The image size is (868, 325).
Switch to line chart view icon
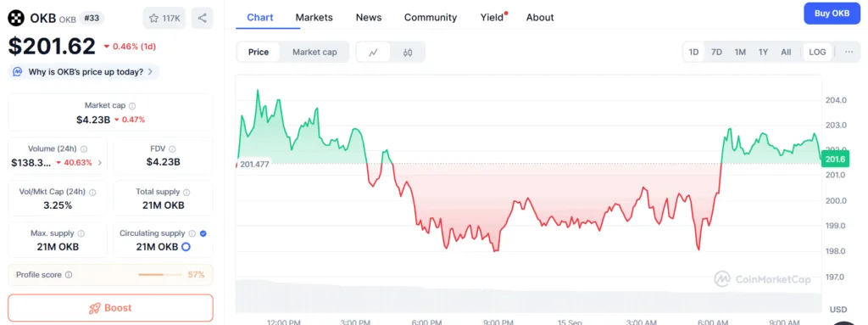click(373, 52)
